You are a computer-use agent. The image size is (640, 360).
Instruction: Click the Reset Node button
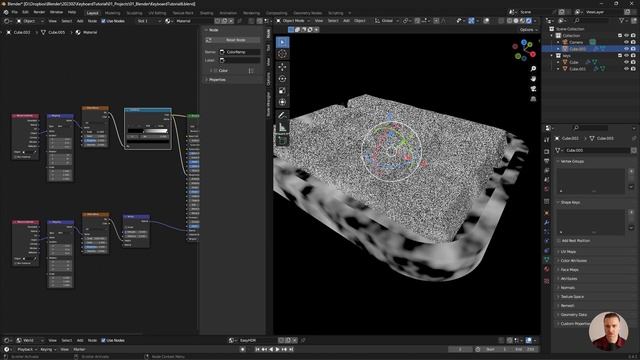(x=233, y=40)
